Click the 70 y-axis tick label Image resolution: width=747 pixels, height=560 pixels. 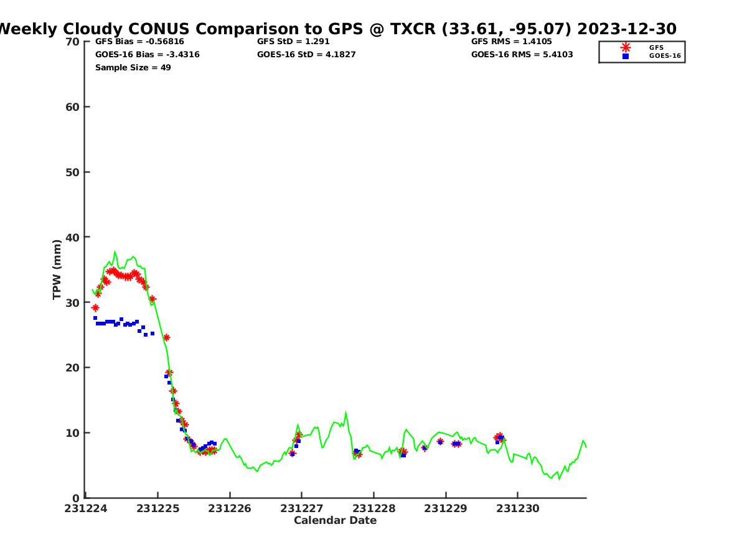click(x=72, y=42)
